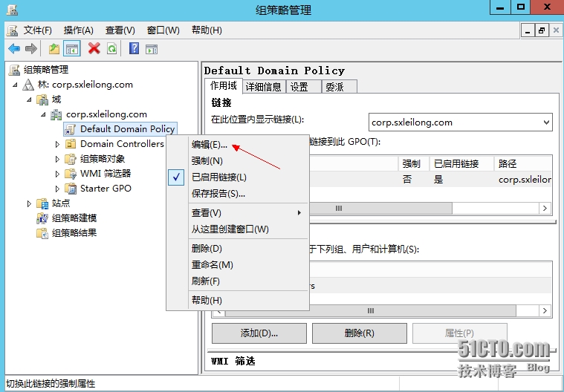This screenshot has width=564, height=392.
Task: Expand the 组策略对象 node
Action: [x=57, y=159]
